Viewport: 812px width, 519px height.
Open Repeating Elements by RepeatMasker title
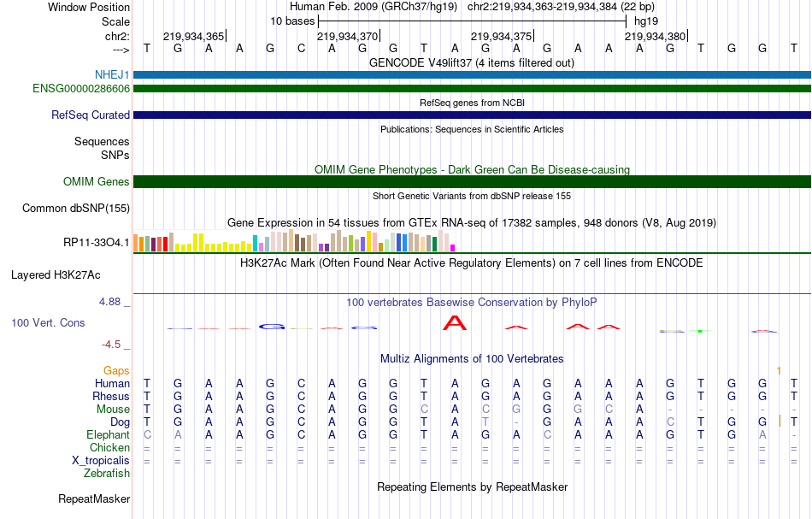click(x=473, y=487)
